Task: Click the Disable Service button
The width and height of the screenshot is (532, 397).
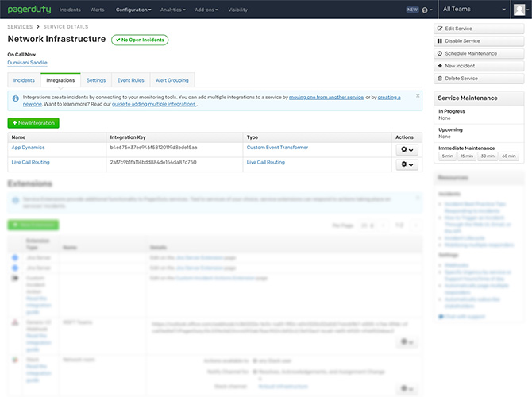Action: (x=479, y=41)
